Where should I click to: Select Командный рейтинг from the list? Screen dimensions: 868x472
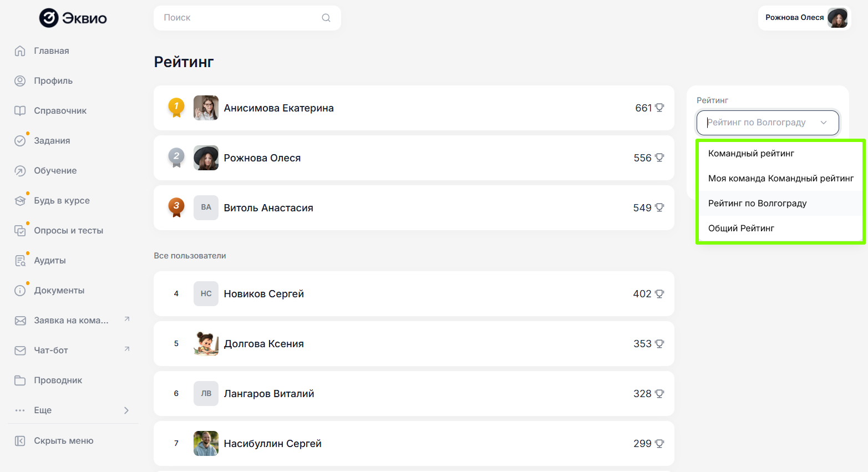point(751,154)
